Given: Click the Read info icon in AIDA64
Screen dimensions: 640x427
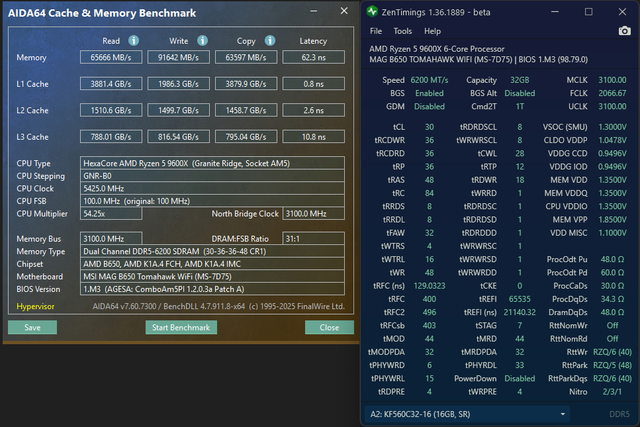Looking at the screenshot, I should (x=133, y=40).
